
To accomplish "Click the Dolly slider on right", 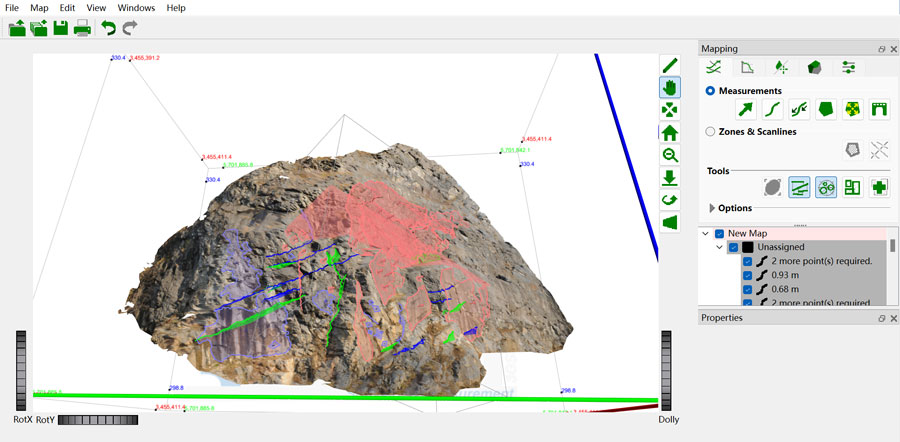I will 666,370.
